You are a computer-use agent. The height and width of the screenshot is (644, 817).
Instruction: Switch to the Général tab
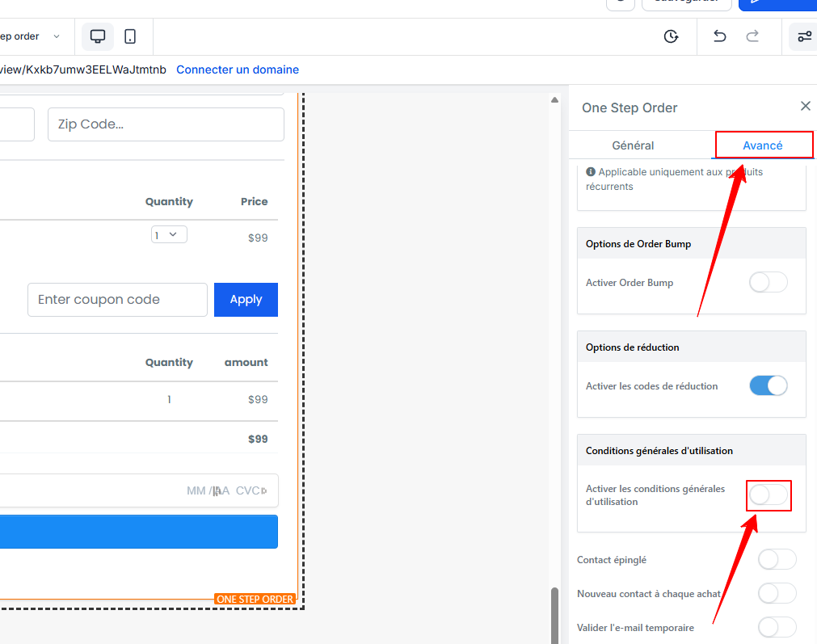[x=633, y=145]
